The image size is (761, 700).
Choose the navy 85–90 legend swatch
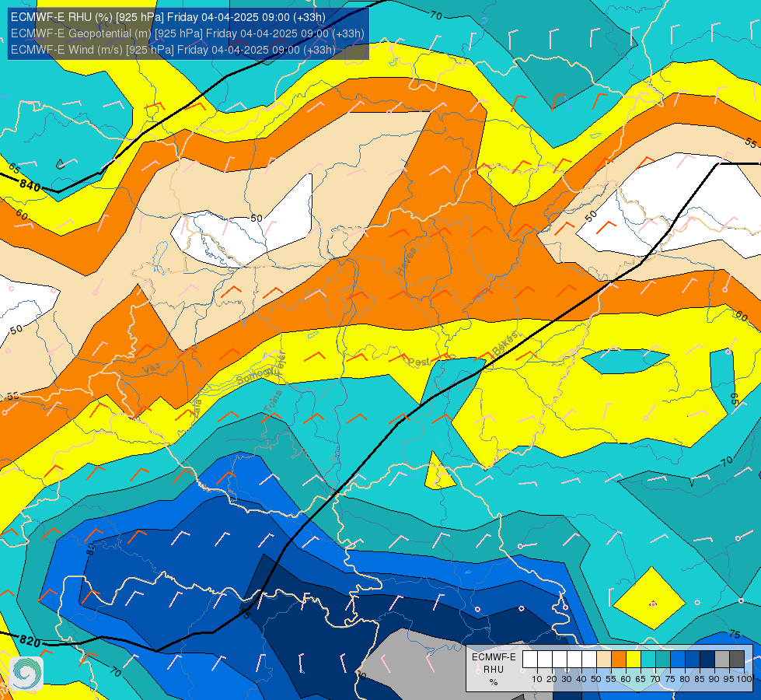707,660
